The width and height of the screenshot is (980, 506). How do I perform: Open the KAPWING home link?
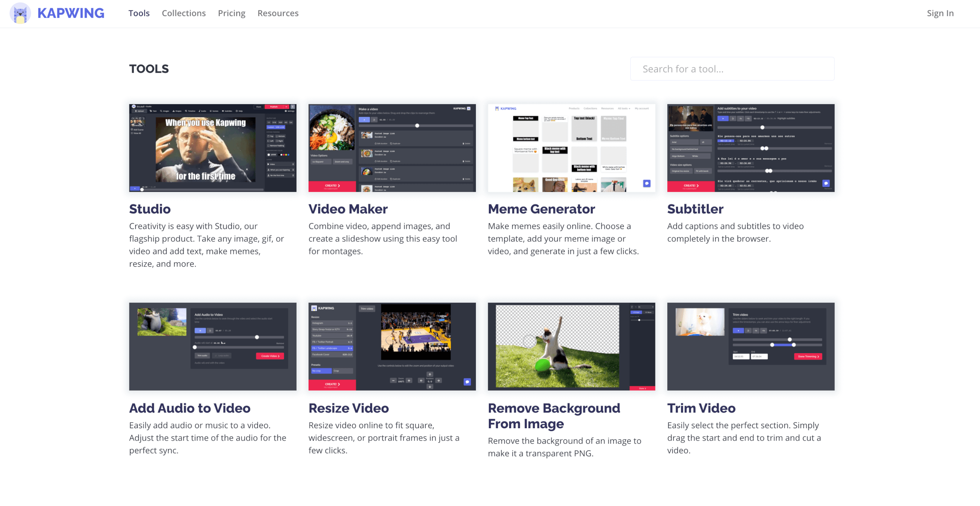(71, 13)
